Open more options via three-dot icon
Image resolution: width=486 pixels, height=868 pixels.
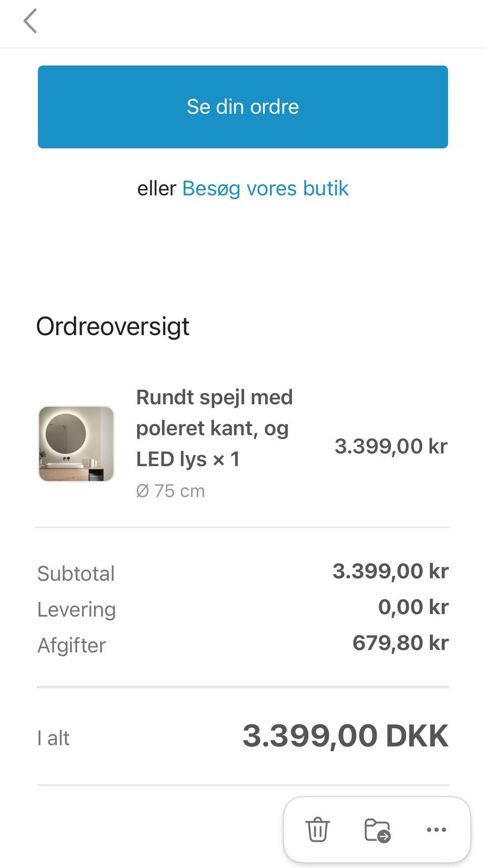pos(436,830)
